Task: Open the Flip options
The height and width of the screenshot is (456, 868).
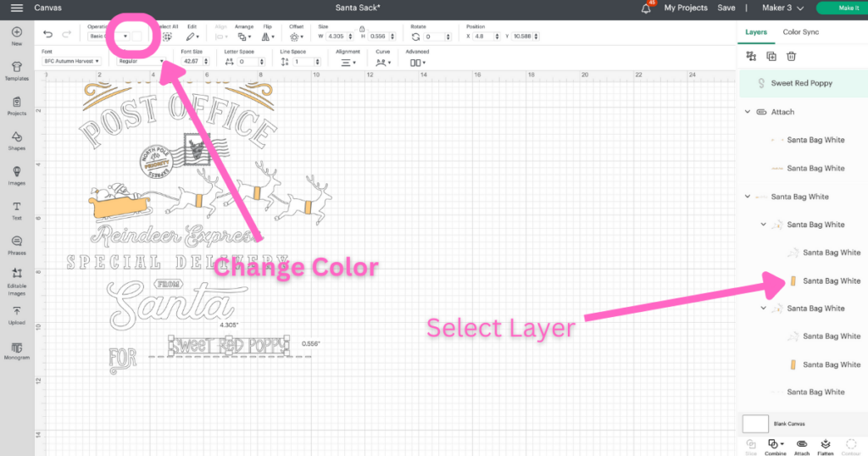Action: 268,36
